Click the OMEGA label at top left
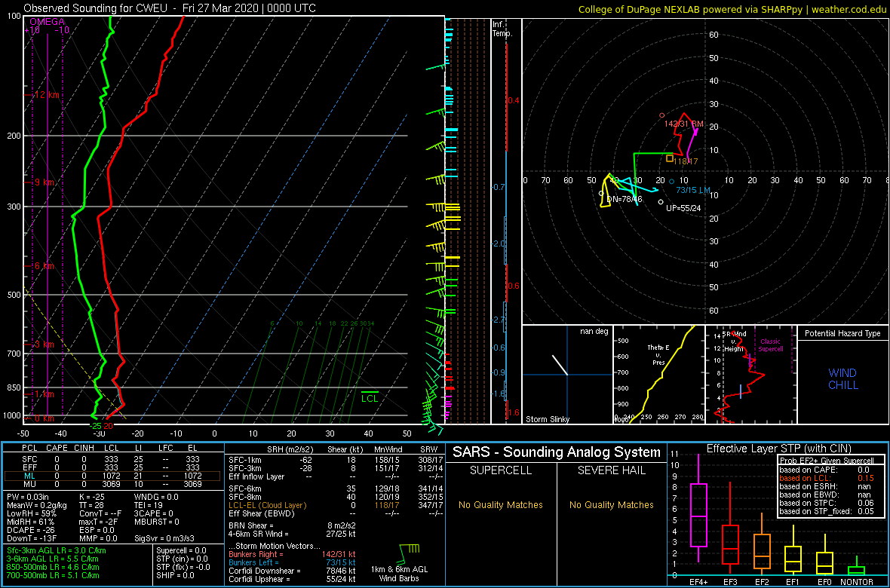Viewport: 890px width, 588px height. click(47, 22)
